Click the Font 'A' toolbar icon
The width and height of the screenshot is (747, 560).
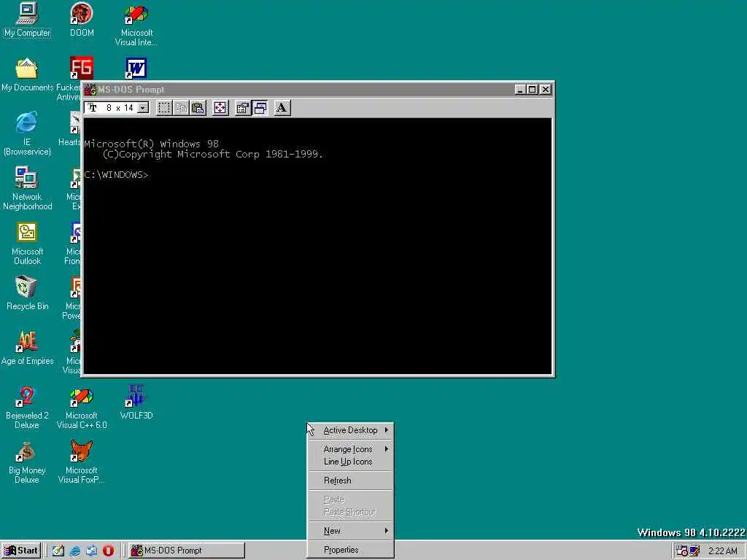(x=282, y=108)
